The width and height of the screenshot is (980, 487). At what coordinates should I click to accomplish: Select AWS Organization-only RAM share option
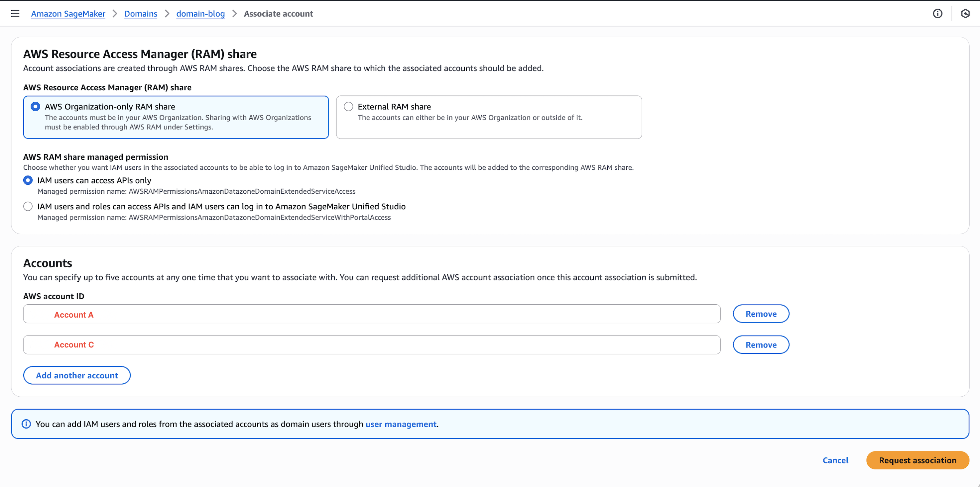click(x=35, y=106)
